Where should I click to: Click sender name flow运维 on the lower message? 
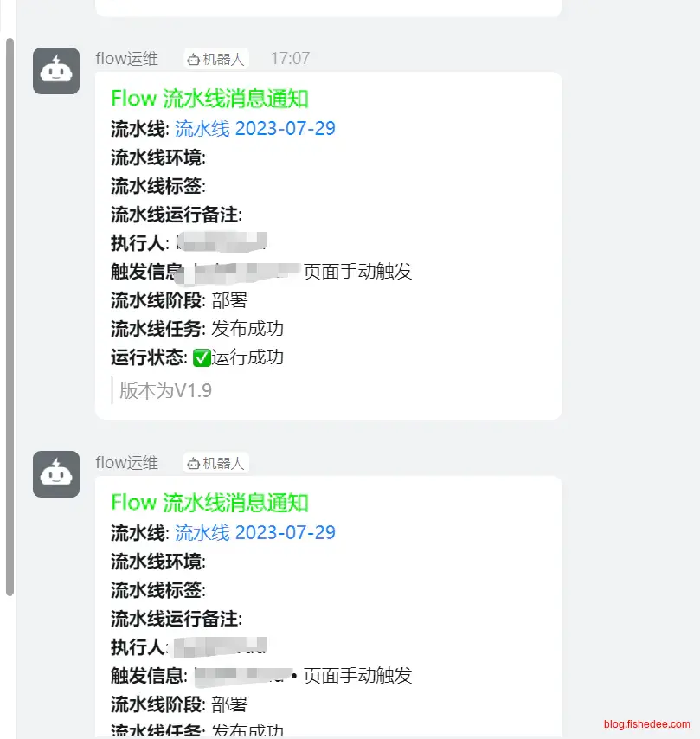(126, 463)
